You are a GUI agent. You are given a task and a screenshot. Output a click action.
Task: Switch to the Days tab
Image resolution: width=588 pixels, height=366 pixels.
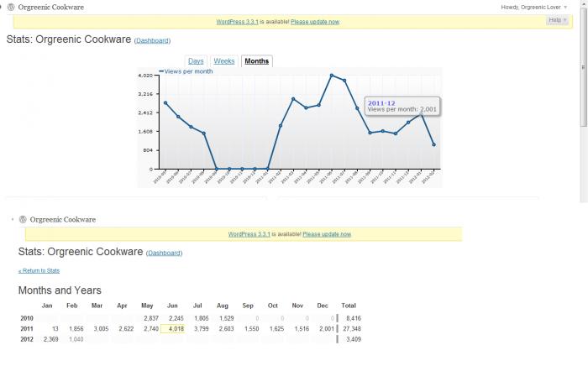pyautogui.click(x=196, y=61)
